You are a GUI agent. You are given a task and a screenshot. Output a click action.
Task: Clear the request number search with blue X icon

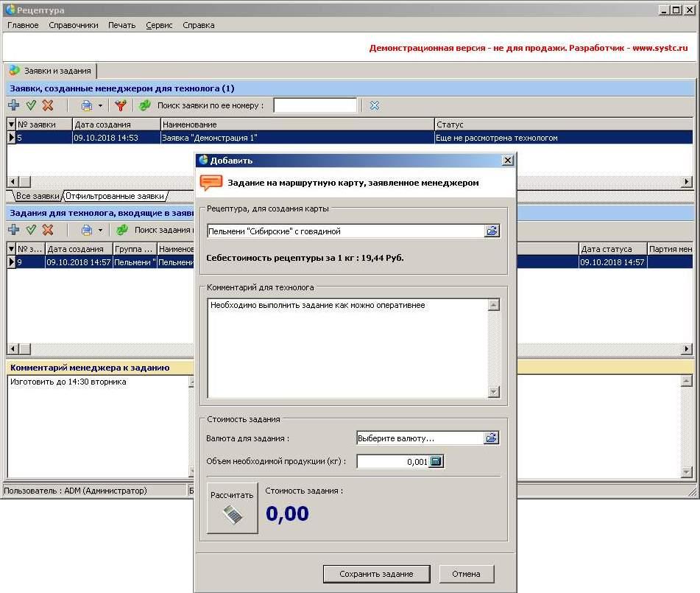tap(375, 105)
